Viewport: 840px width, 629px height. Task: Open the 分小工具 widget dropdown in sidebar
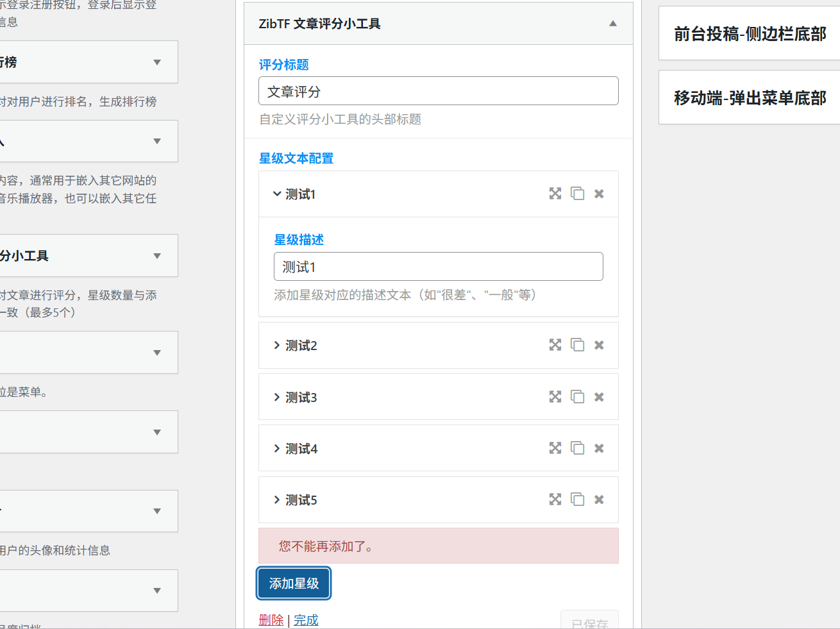click(x=156, y=255)
